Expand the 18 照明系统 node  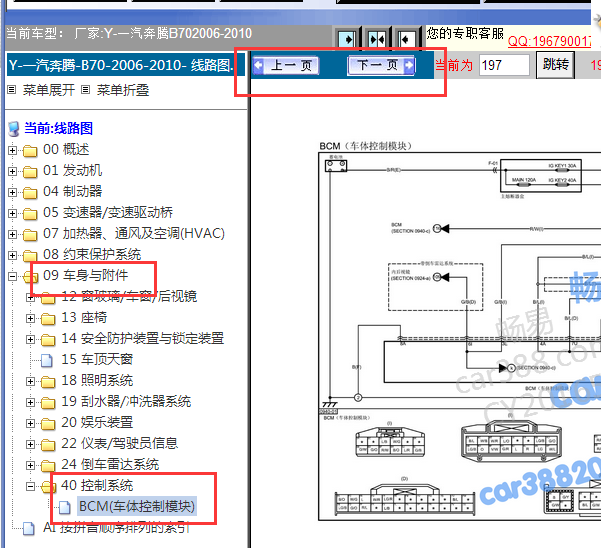pyautogui.click(x=31, y=381)
